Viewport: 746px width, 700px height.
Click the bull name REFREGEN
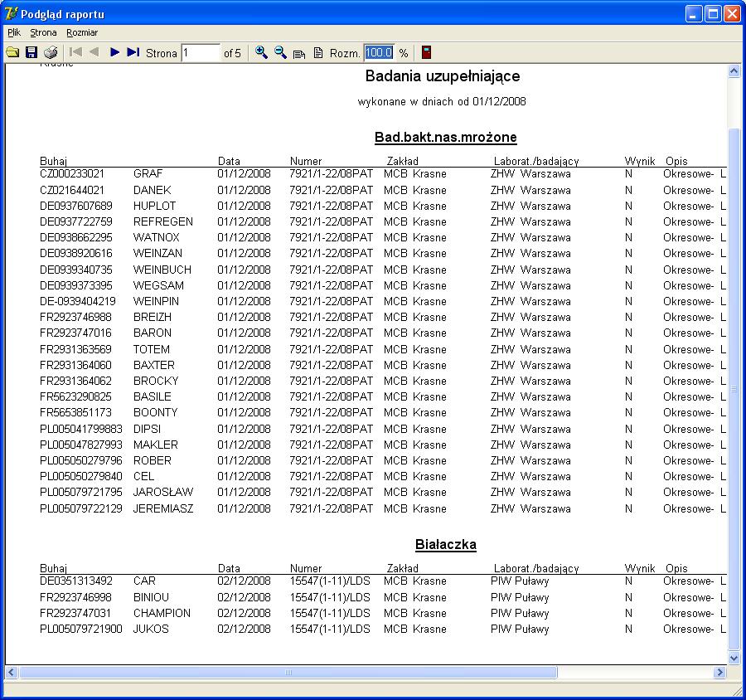tap(163, 222)
